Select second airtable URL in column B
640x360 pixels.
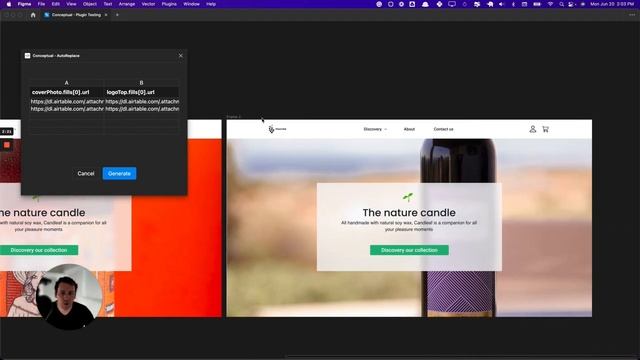click(x=142, y=109)
